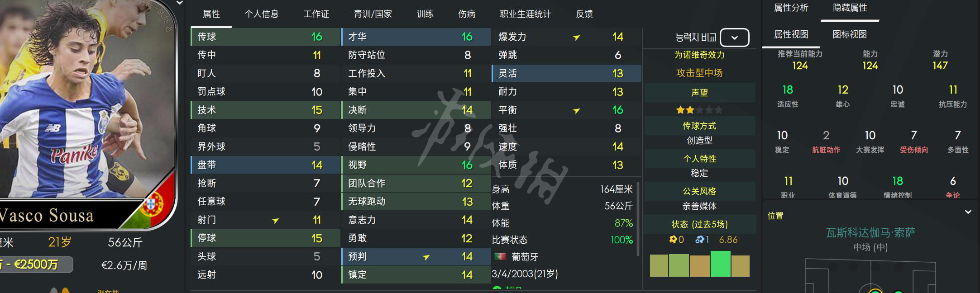This screenshot has height=293, width=980.
Task: Click the arrow indicator beside 预判
Action: point(426,257)
